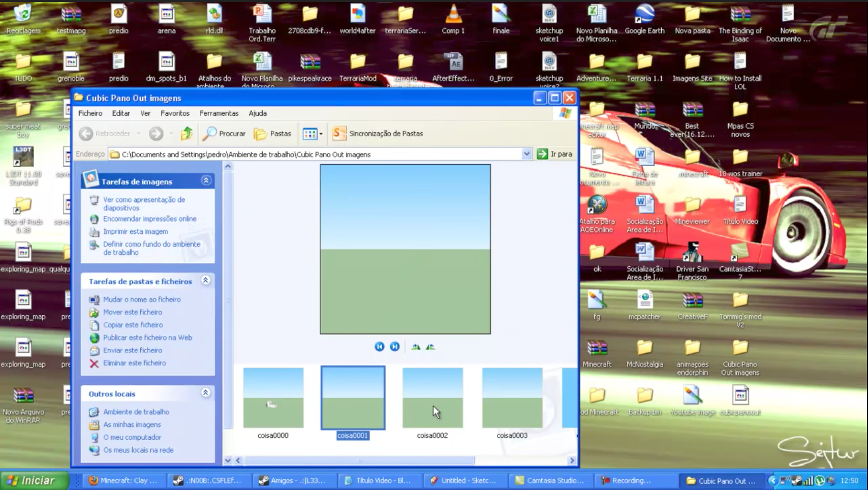
Task: Open As minhas imagens link
Action: click(x=132, y=425)
